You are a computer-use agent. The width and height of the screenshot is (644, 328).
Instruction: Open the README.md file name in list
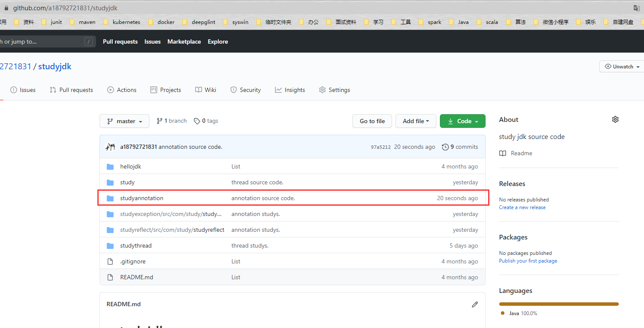[137, 278]
